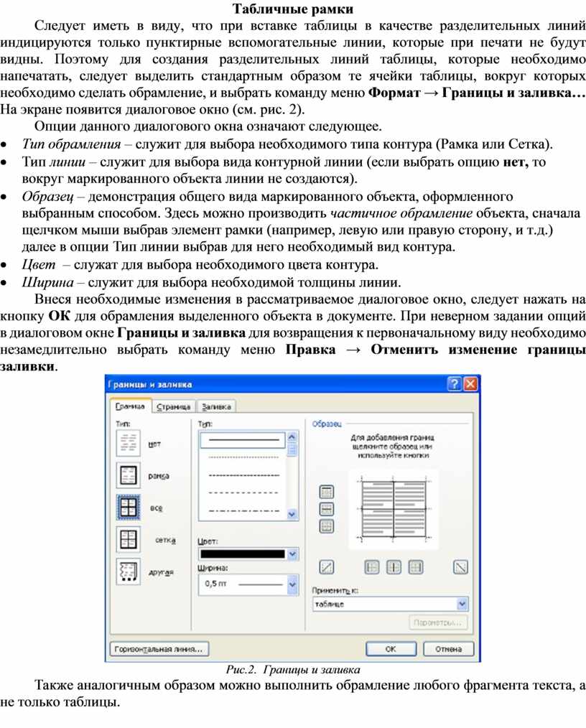The image size is (586, 728).
Task: Toggle the top border button beside preview
Action: click(x=327, y=492)
